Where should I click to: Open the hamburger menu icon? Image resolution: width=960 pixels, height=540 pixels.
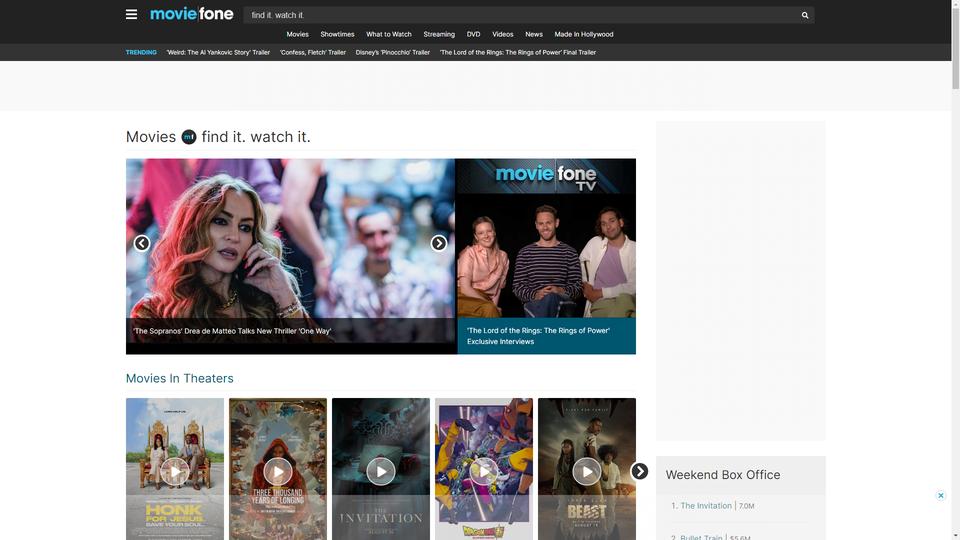(131, 14)
